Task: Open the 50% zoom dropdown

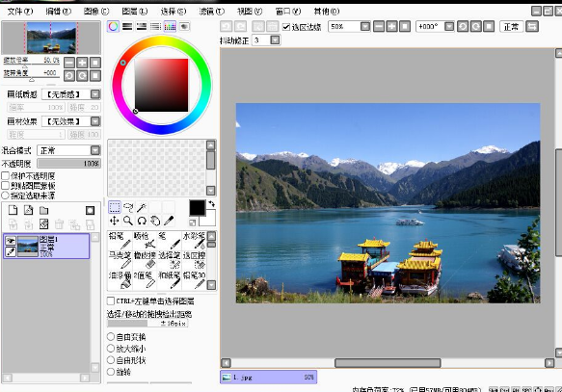Action: pyautogui.click(x=365, y=27)
